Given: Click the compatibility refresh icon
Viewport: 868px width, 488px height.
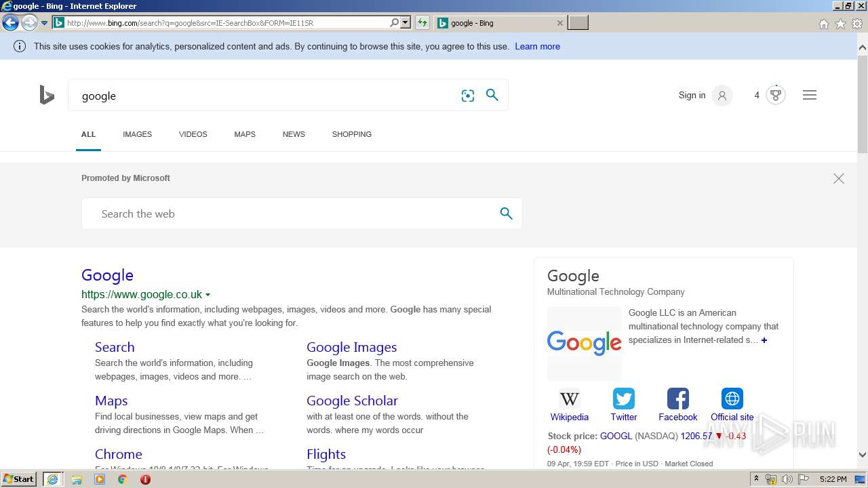Looking at the screenshot, I should (422, 22).
